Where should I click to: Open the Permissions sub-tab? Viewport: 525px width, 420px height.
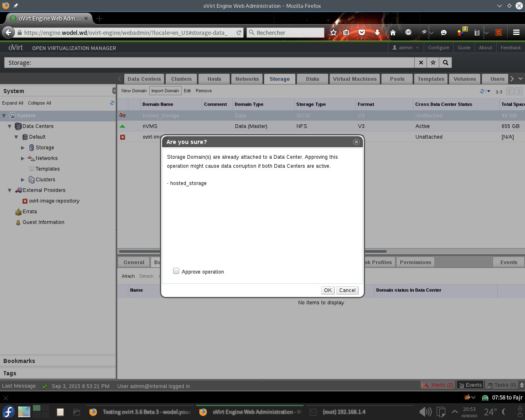[x=415, y=262]
